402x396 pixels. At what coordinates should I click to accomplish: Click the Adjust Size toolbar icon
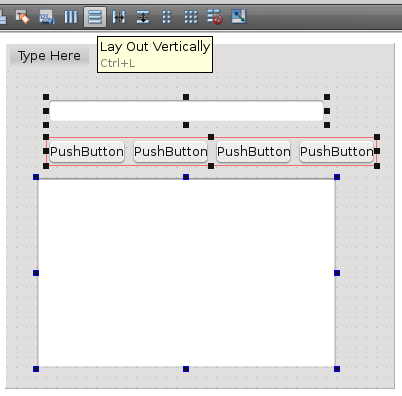239,17
